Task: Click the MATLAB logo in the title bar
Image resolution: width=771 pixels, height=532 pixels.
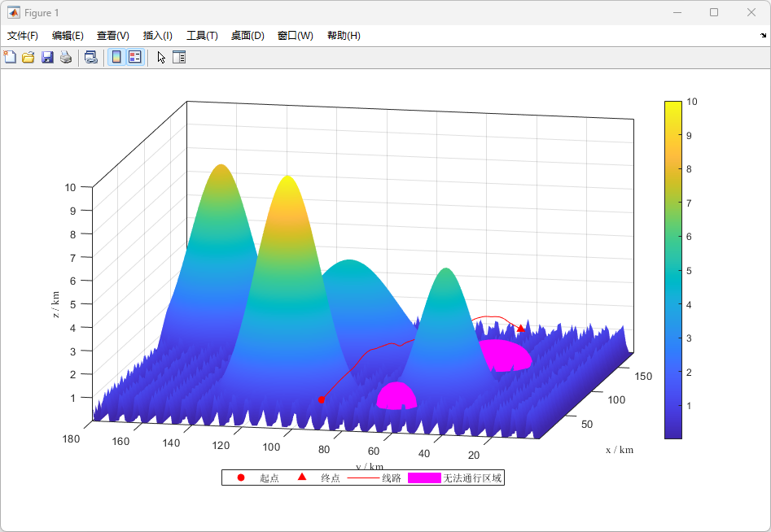Action: pyautogui.click(x=14, y=13)
